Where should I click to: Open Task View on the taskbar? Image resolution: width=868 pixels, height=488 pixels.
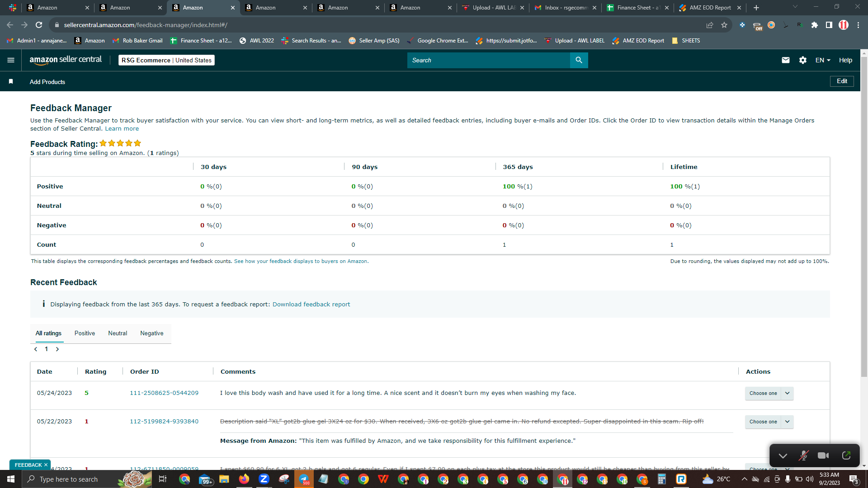163,479
